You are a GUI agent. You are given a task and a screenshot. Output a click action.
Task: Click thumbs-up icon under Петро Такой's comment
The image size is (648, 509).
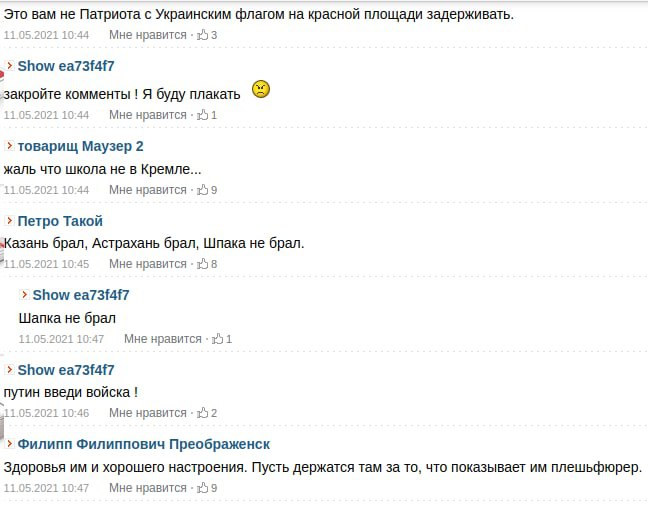203,264
